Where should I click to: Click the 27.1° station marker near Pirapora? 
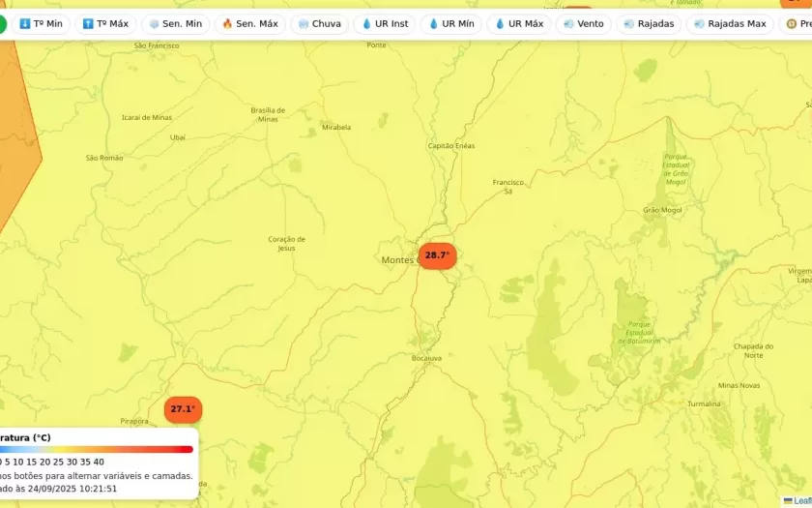coord(183,409)
